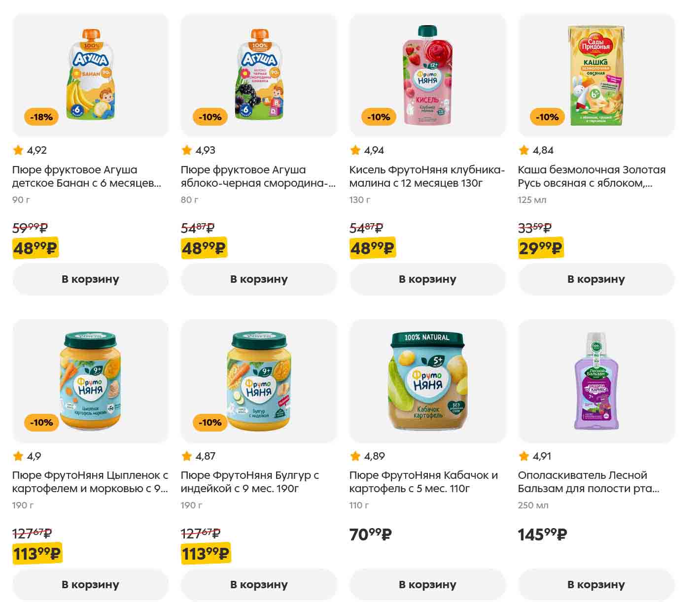Click the star icon beside the 4,94 rating
The image size is (700, 602).
coord(355,150)
